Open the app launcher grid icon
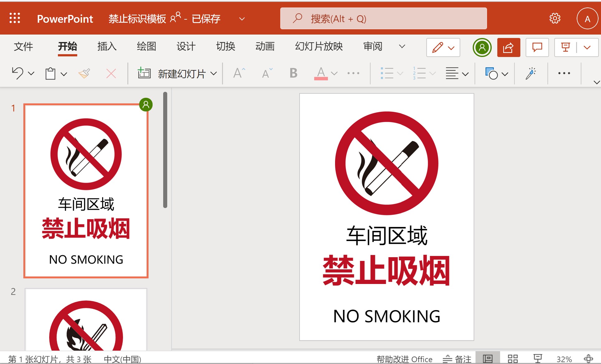 click(x=15, y=18)
